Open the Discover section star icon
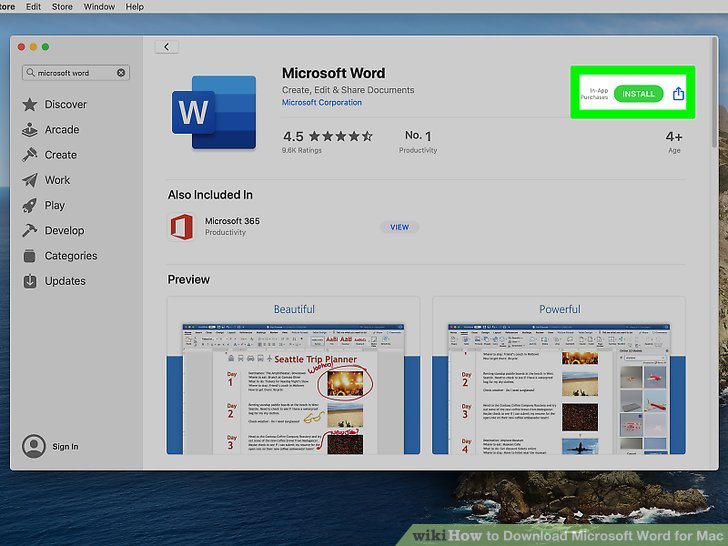The image size is (728, 546). point(30,104)
